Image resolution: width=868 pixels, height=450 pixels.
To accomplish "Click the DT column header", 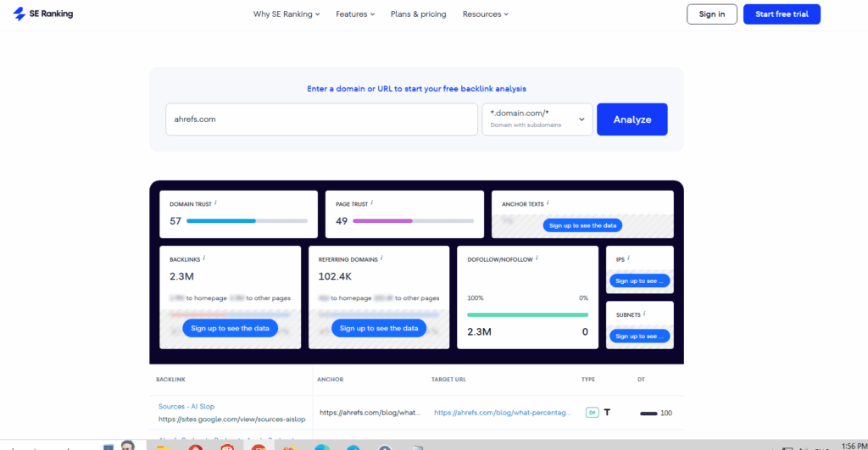I will pyautogui.click(x=641, y=380).
